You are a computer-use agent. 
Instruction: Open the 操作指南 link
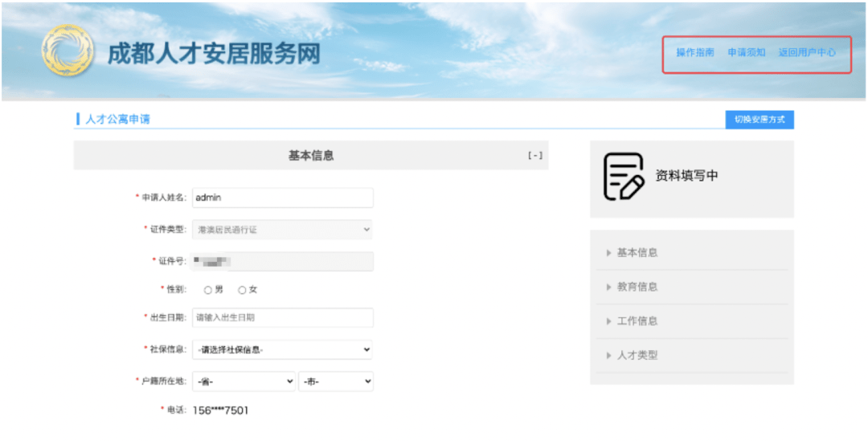click(x=694, y=52)
